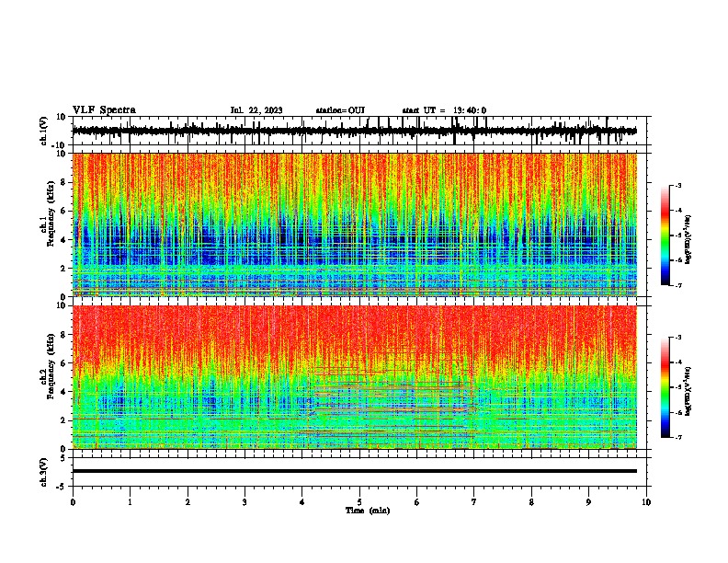Click the "-7" label on ch.1 colorbar
The height and width of the screenshot is (563, 728).
tap(677, 286)
